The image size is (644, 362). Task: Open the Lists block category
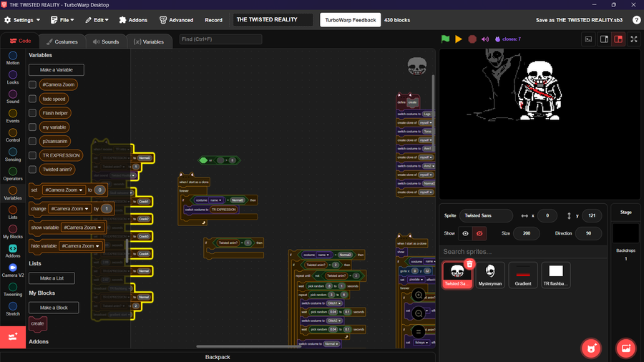point(13,212)
